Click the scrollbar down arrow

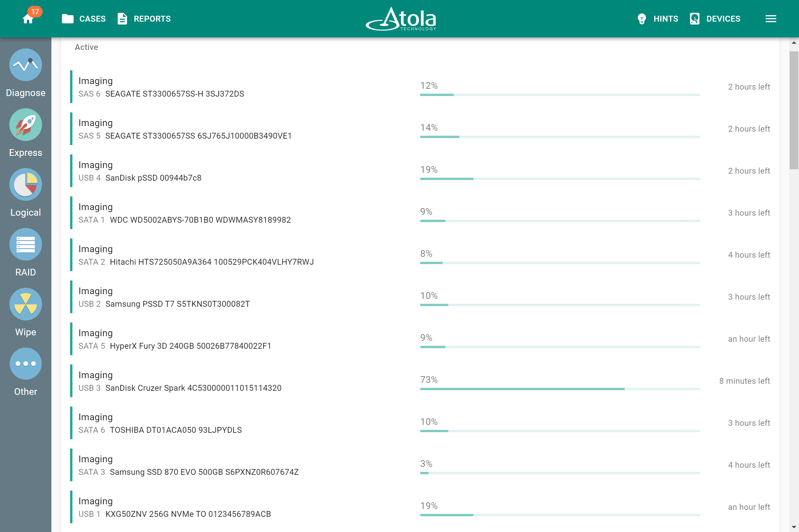[x=794, y=527]
